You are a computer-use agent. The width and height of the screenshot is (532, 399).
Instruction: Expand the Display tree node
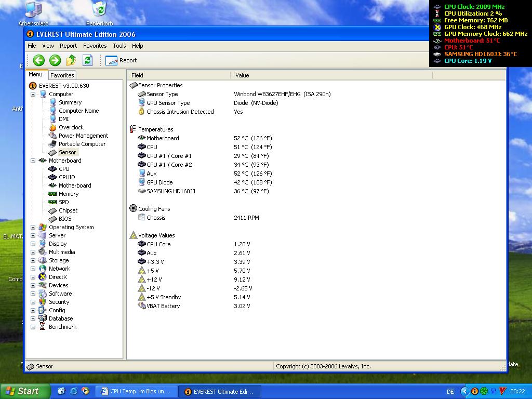33,244
